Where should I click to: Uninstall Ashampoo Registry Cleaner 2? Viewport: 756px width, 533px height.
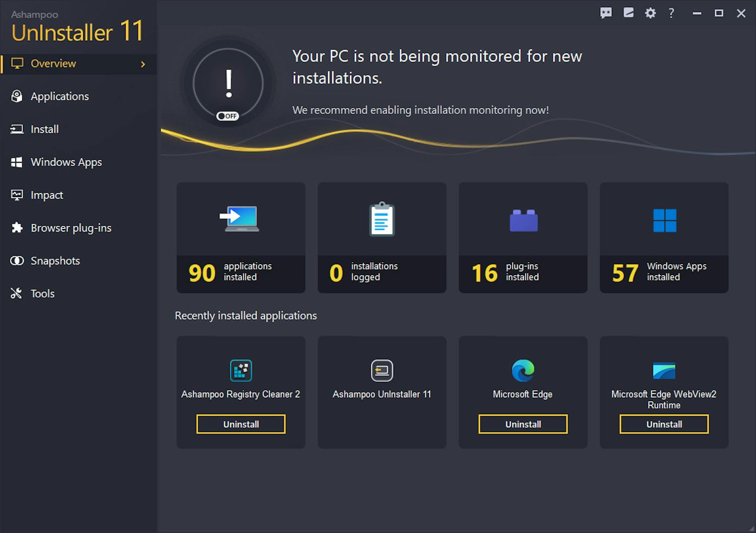tap(241, 424)
